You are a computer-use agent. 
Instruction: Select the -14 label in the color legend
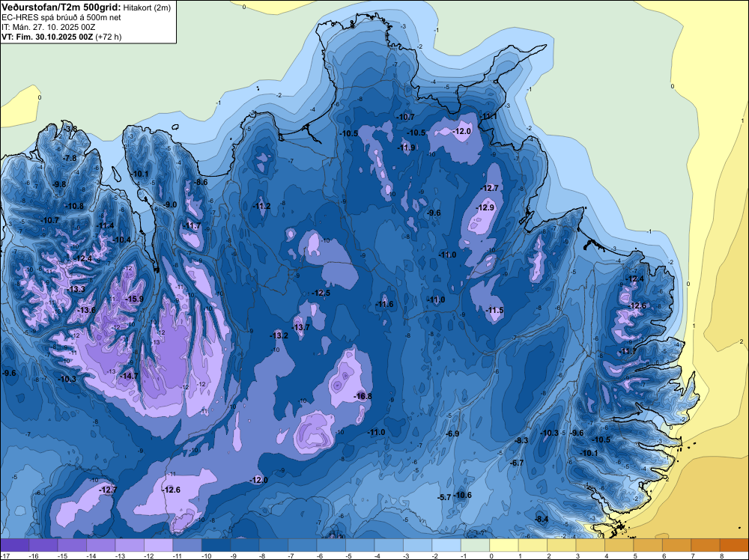[x=91, y=556]
